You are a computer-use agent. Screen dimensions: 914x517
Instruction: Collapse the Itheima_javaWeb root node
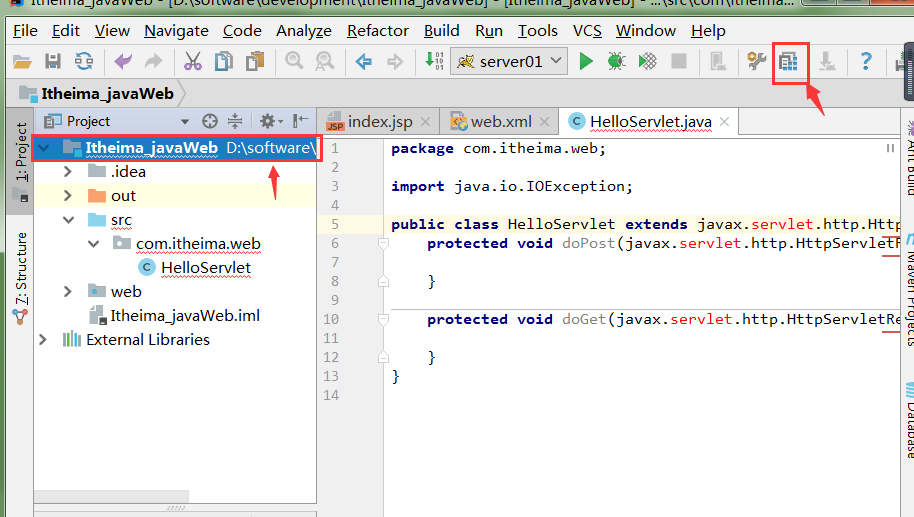tap(44, 148)
